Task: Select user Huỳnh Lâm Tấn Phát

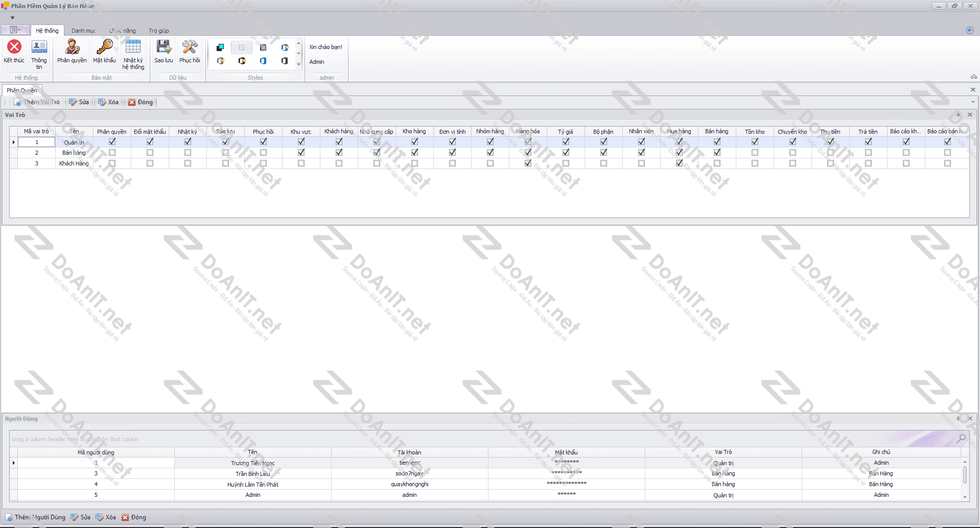Action: 485,485
